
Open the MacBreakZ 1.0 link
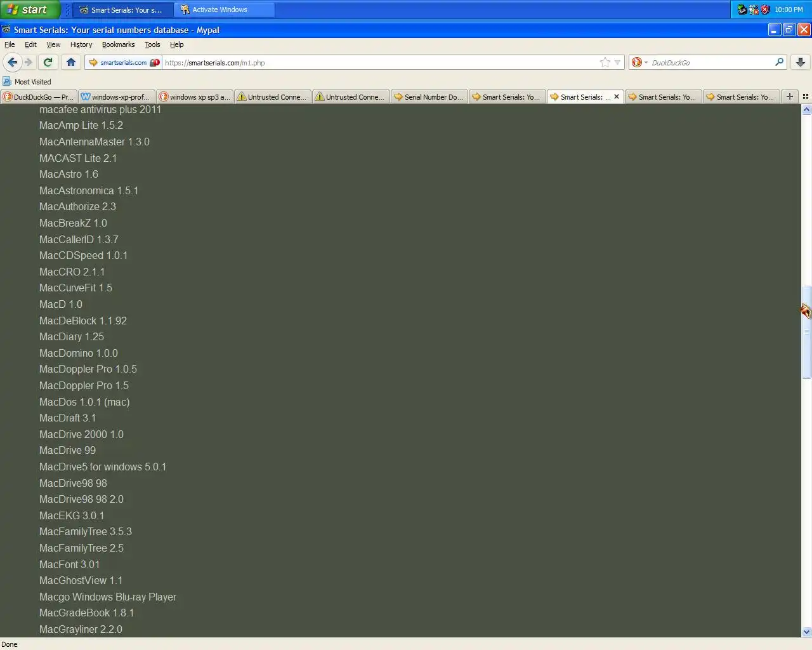click(x=73, y=223)
